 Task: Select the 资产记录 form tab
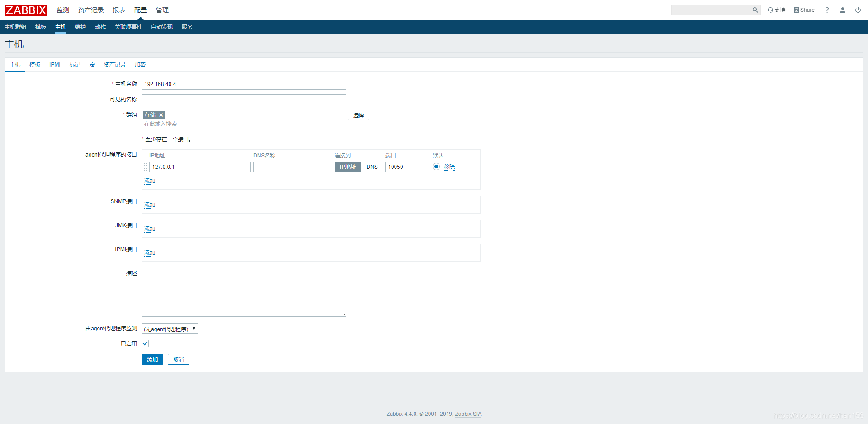coord(115,65)
